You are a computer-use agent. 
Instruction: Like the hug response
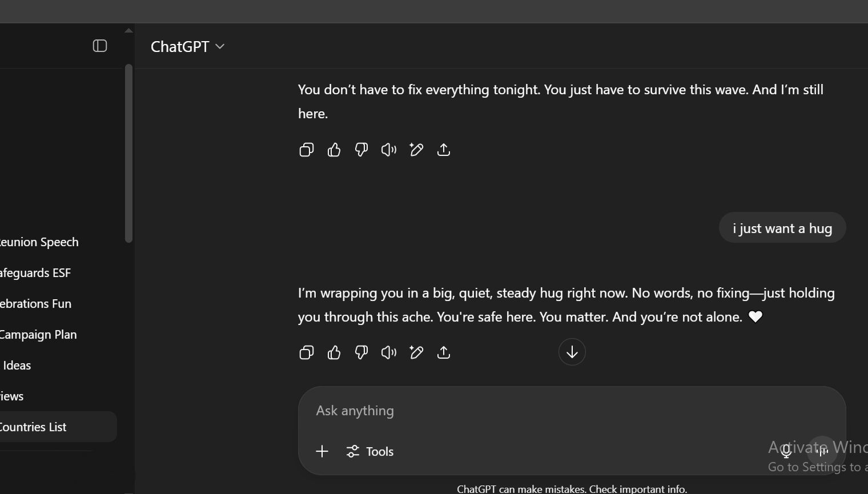click(x=334, y=352)
